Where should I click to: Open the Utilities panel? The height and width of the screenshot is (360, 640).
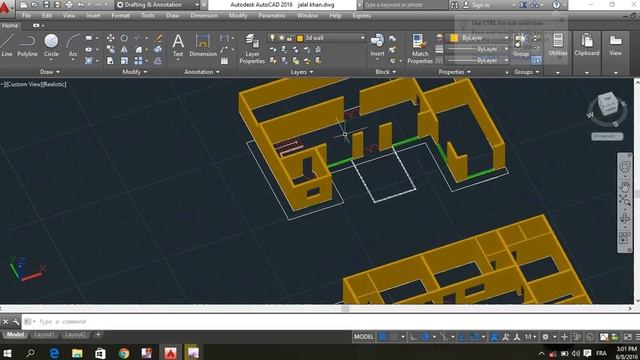click(558, 45)
